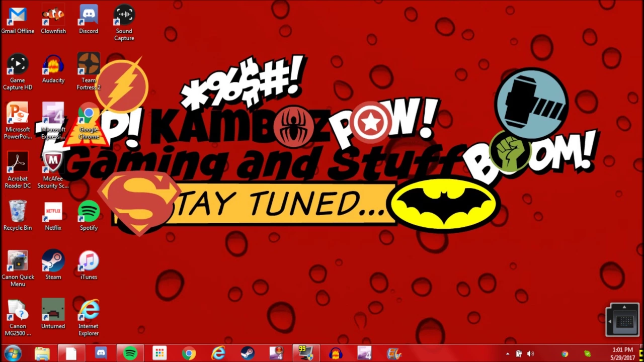This screenshot has width=644, height=362.
Task: Switch to Spotify in the taskbar
Action: 130,353
